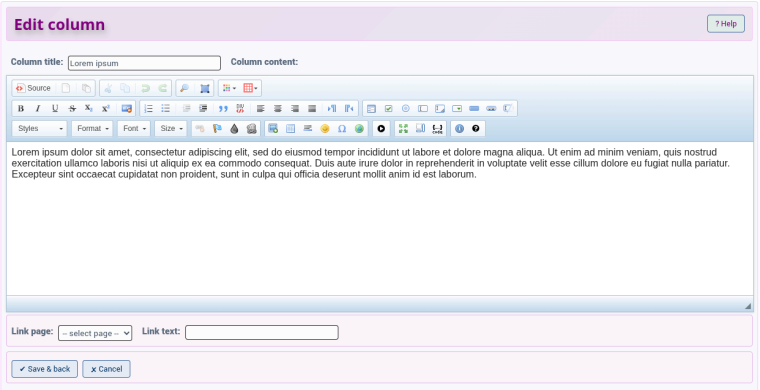The height and width of the screenshot is (390, 760).
Task: Open Source view in the editor
Action: (33, 88)
